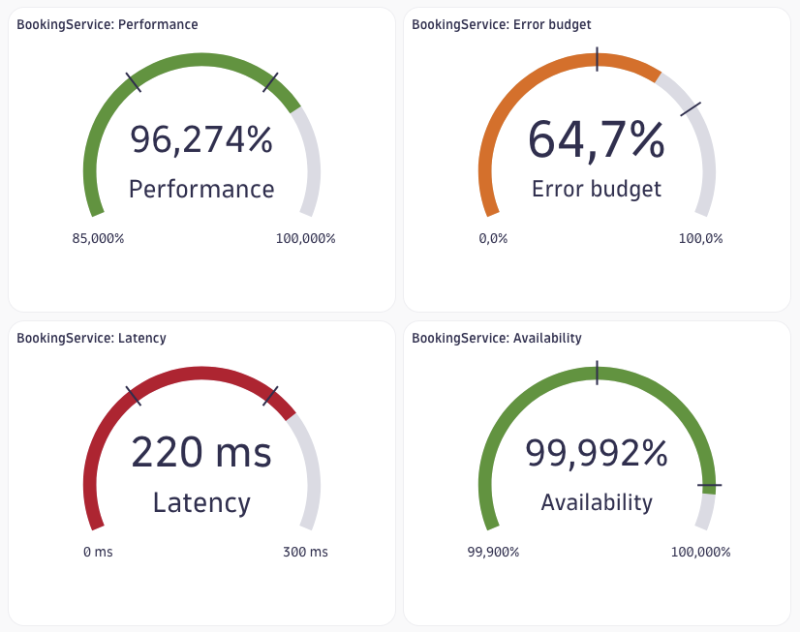Image resolution: width=800 pixels, height=632 pixels.
Task: Select the BookingService: Latency tile title
Action: coord(91,338)
